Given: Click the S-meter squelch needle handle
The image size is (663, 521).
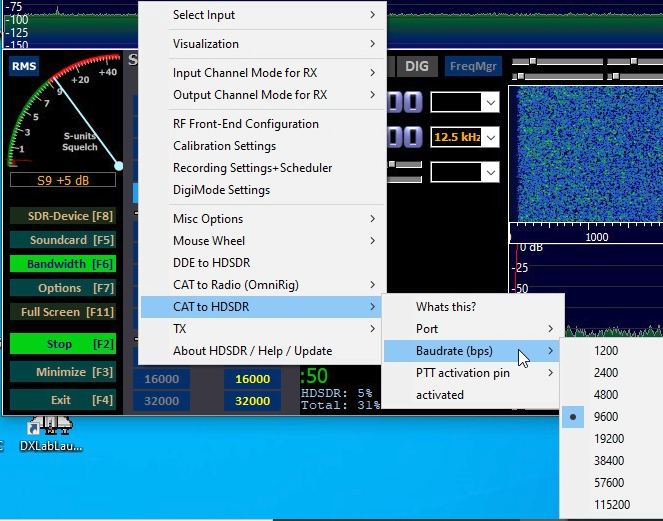Looking at the screenshot, I should 119,166.
